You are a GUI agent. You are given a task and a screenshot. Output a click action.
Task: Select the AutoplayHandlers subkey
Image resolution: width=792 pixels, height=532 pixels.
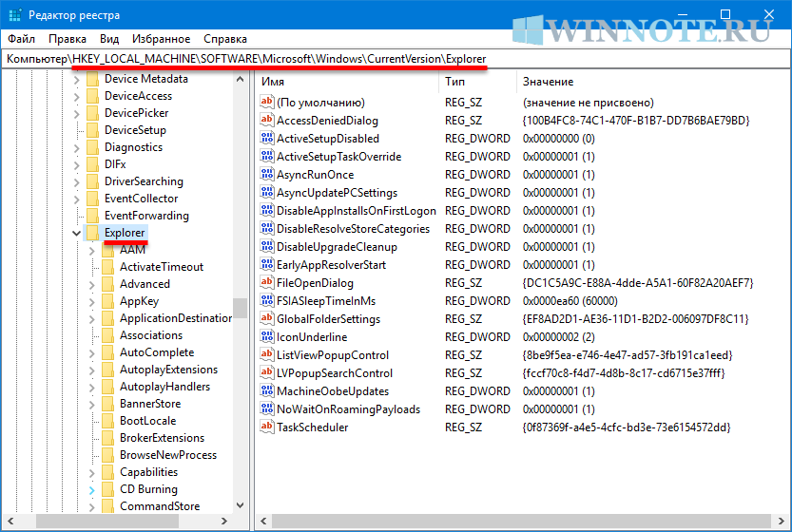(164, 387)
